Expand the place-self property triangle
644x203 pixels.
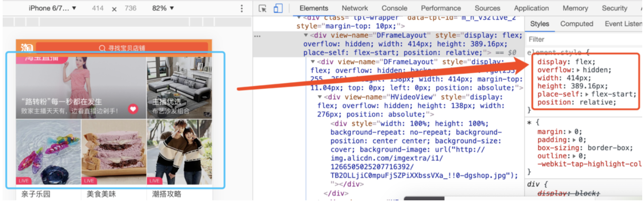(588, 94)
